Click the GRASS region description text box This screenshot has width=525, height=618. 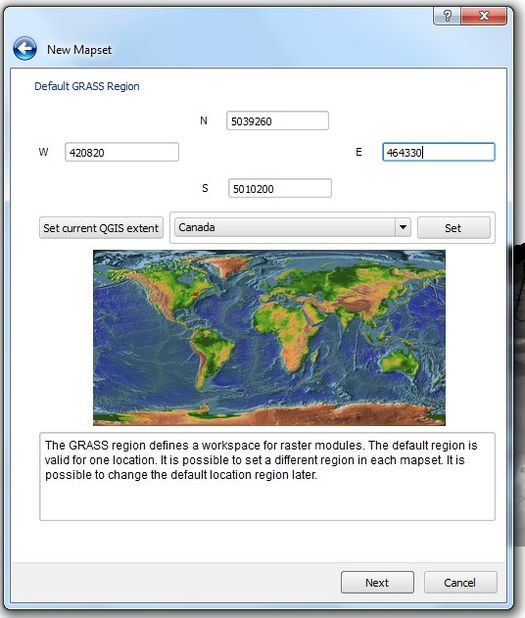(x=267, y=477)
